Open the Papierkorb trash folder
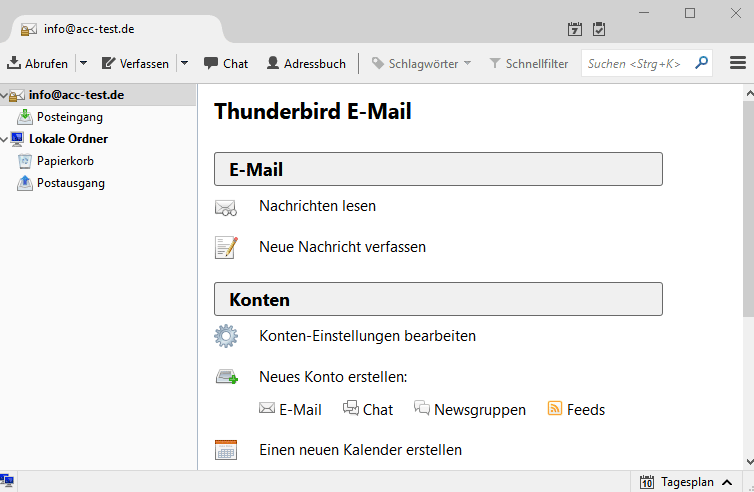 point(65,161)
